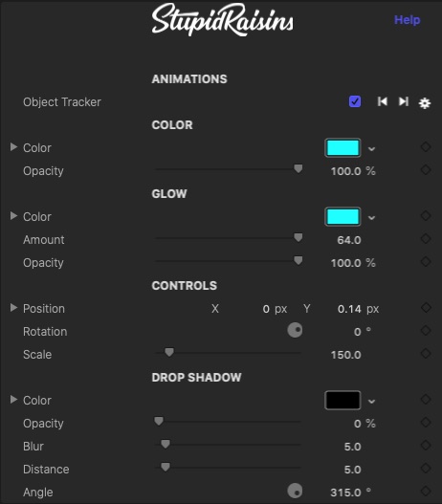Click the Rotation dial control
Screen dimensions: 442x504
tap(295, 330)
